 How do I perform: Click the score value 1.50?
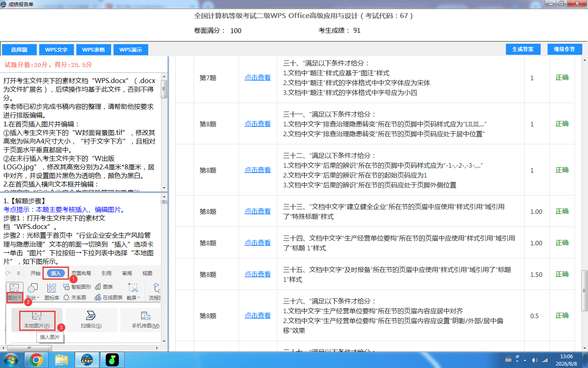coord(536,274)
